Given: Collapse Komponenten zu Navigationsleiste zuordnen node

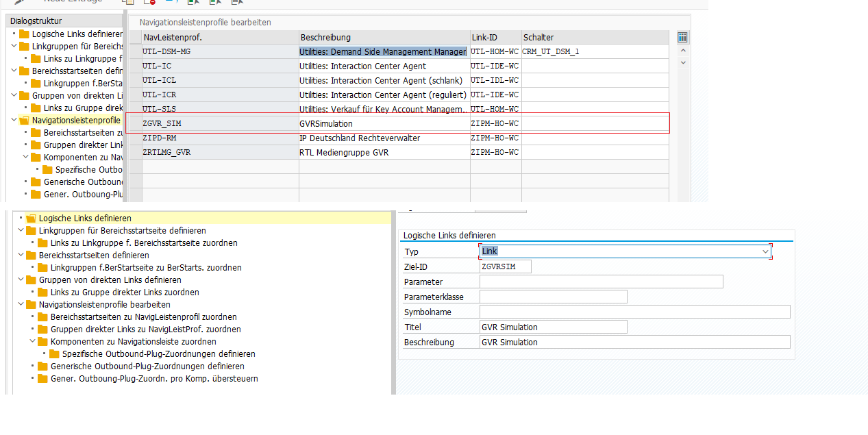Looking at the screenshot, I should click(34, 342).
